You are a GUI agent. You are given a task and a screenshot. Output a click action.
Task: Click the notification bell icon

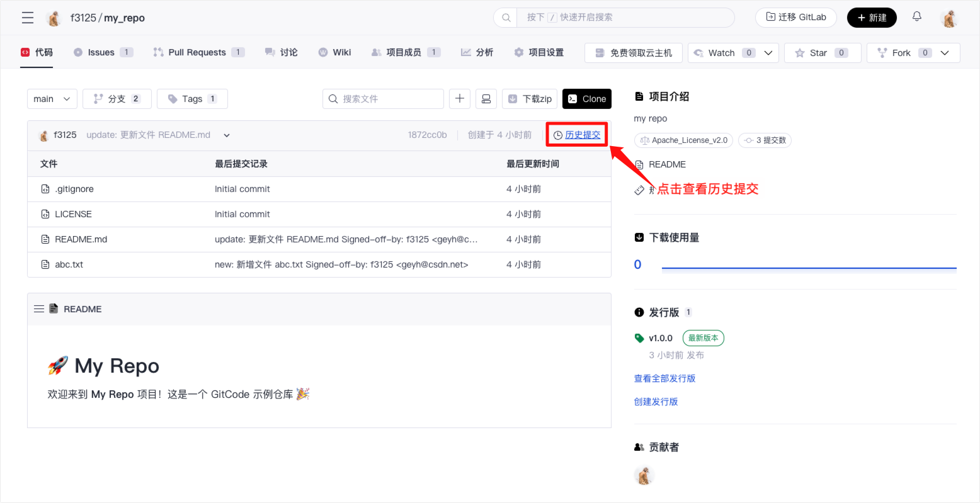tap(917, 17)
